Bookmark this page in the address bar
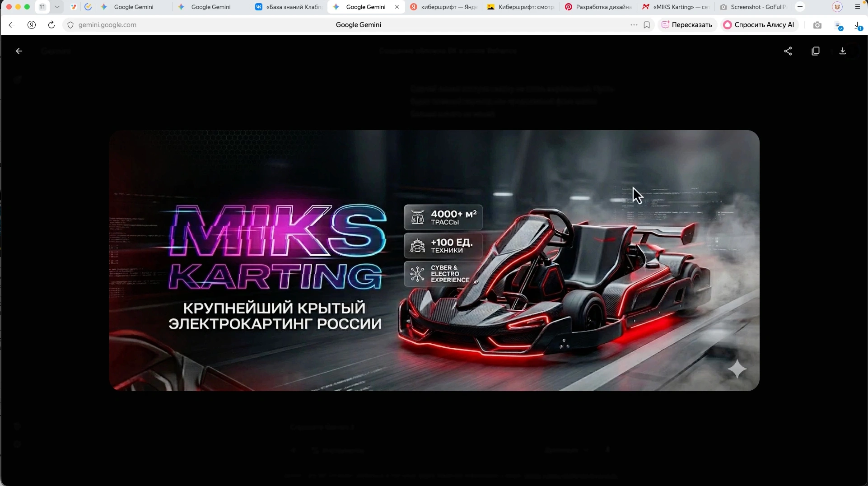Image resolution: width=868 pixels, height=486 pixels. 647,25
